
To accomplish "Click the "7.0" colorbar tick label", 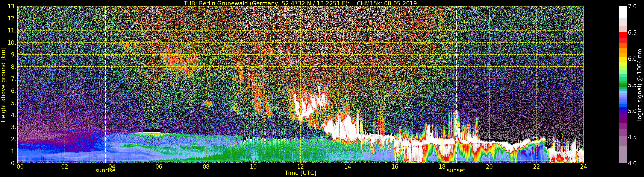I will click(632, 6).
